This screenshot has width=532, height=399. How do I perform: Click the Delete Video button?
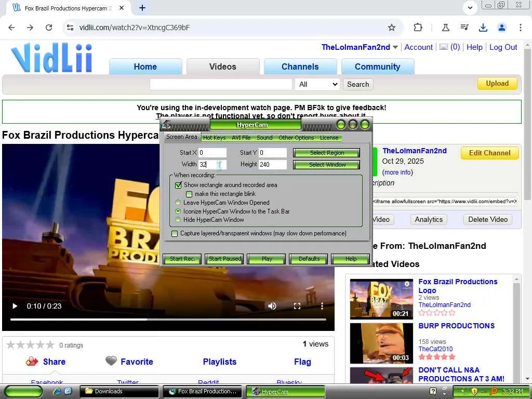point(488,220)
